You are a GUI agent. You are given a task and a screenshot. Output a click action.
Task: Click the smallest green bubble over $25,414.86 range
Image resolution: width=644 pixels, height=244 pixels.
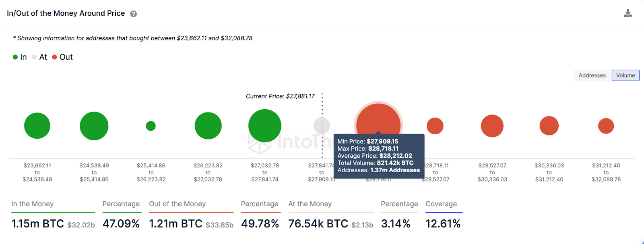coord(151,126)
